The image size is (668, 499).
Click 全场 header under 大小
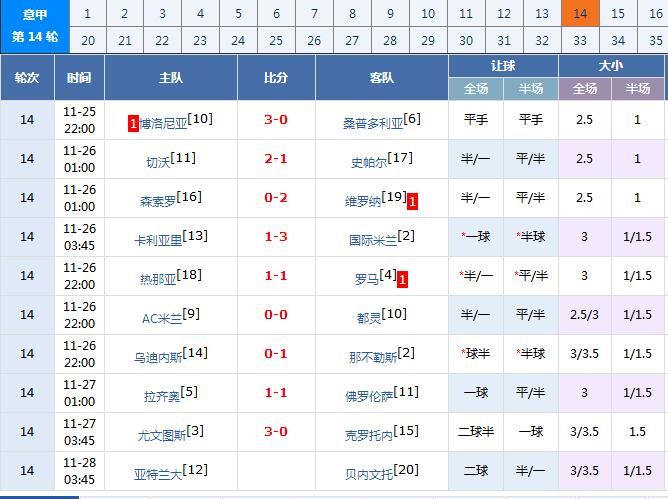point(585,89)
